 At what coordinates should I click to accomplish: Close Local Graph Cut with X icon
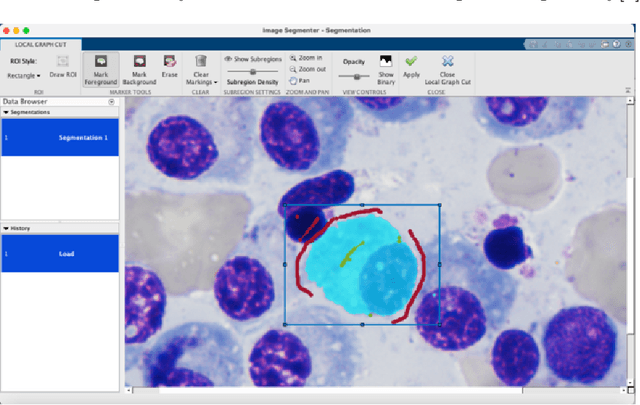pyautogui.click(x=447, y=61)
